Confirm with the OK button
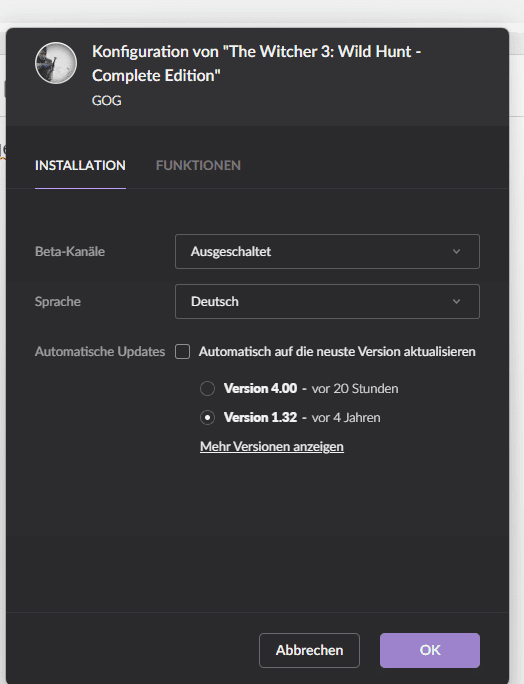Screen dimensions: 524x684 [x=430, y=650]
